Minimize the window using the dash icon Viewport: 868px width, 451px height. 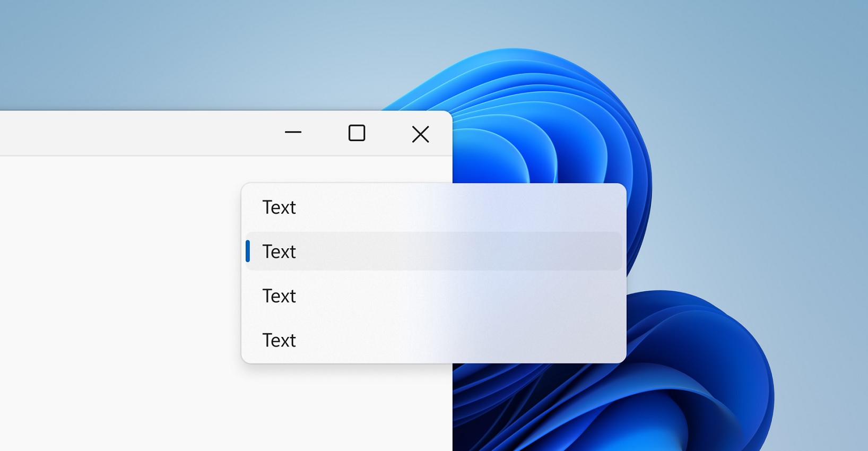click(293, 133)
